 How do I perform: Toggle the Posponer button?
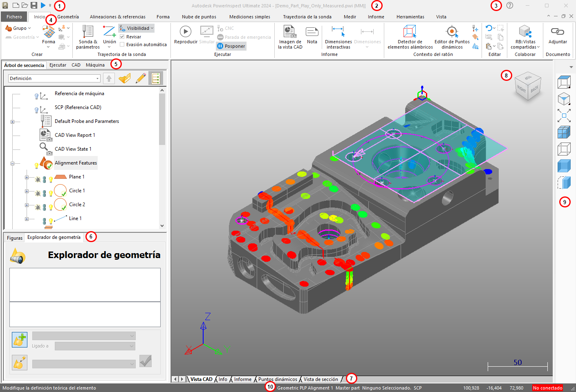(x=231, y=46)
